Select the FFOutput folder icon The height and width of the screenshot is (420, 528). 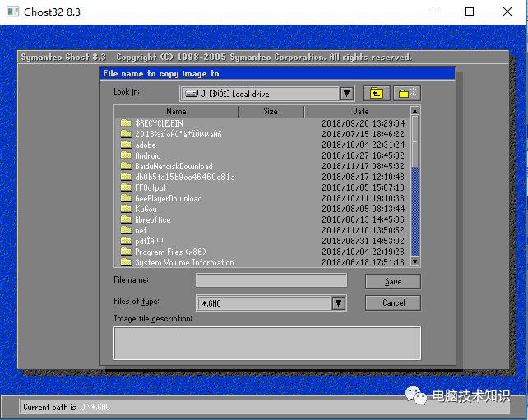127,187
